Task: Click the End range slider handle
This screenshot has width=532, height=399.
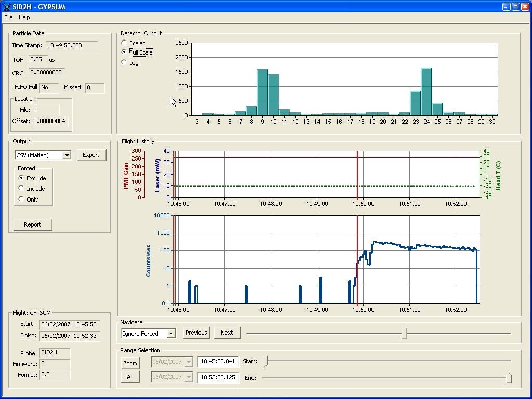Action: (x=509, y=378)
